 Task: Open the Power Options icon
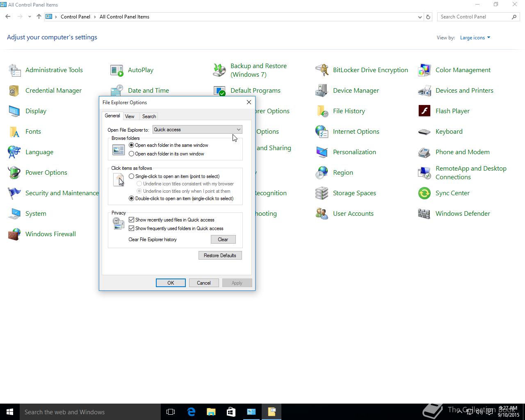[15, 173]
